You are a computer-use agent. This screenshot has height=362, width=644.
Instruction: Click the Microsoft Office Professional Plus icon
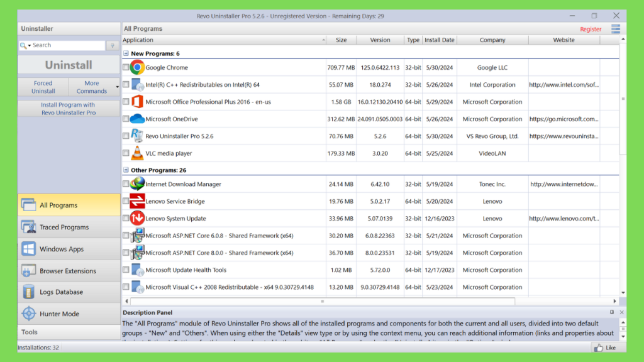137,102
